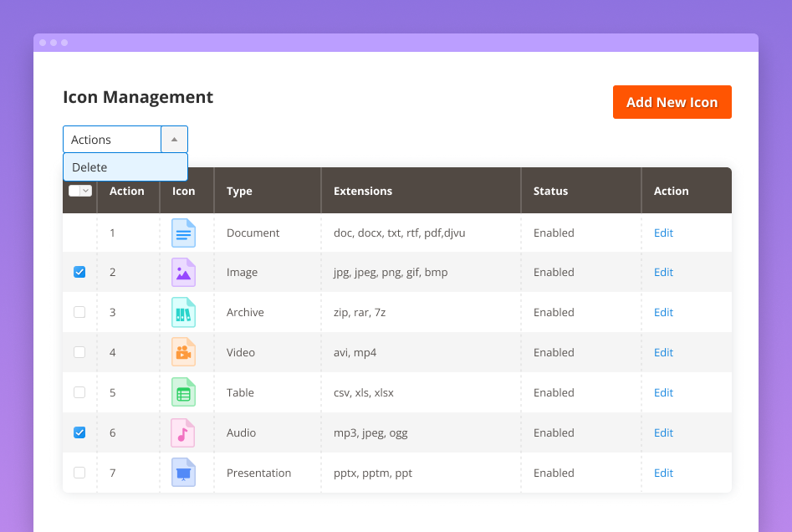Image resolution: width=792 pixels, height=532 pixels.
Task: Uncheck the Audio row checkbox
Action: pyautogui.click(x=79, y=432)
